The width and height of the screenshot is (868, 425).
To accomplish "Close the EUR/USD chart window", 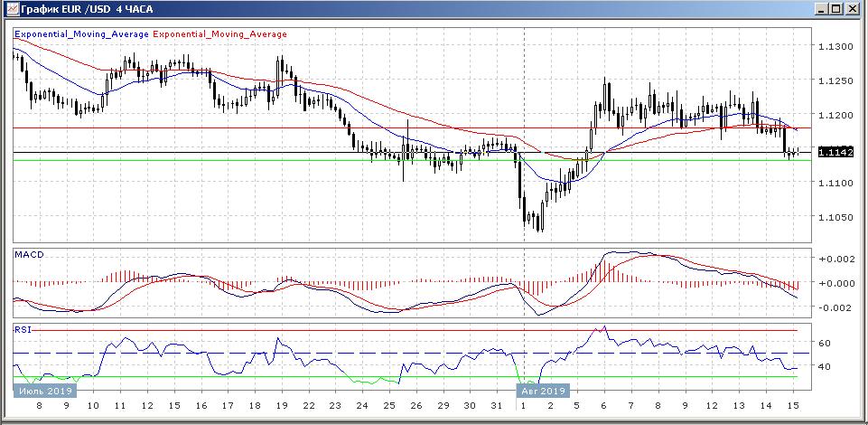I will (854, 9).
